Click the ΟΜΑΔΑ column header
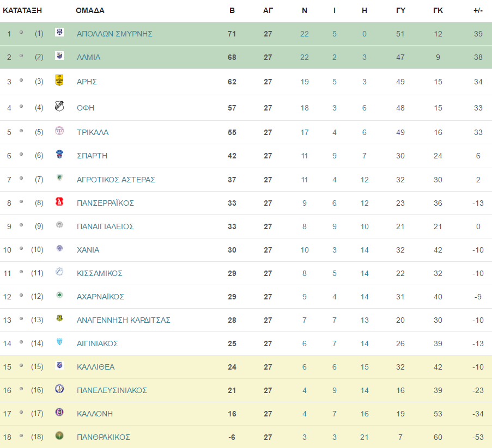This screenshot has height=448, width=492. 90,10
